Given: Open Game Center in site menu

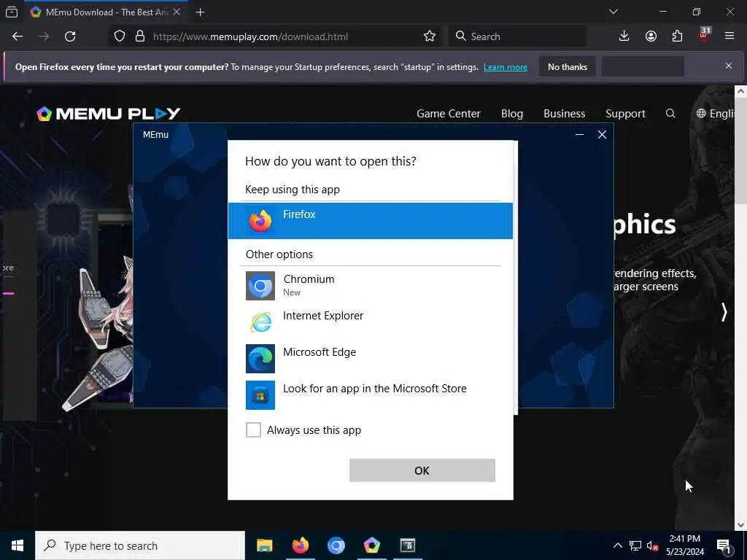Looking at the screenshot, I should (449, 113).
